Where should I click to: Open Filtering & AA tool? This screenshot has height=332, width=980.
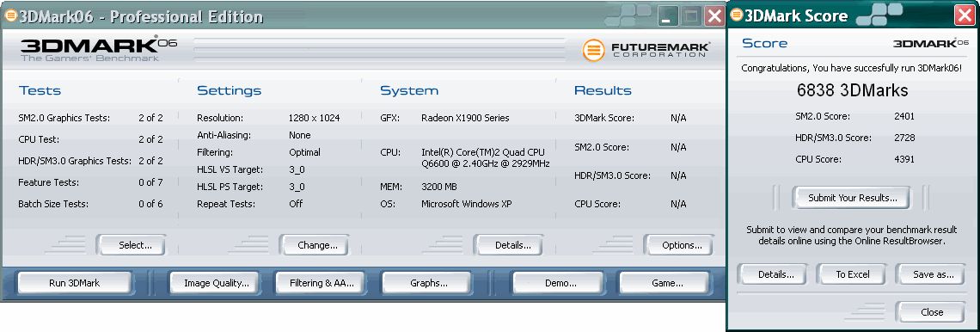[322, 283]
